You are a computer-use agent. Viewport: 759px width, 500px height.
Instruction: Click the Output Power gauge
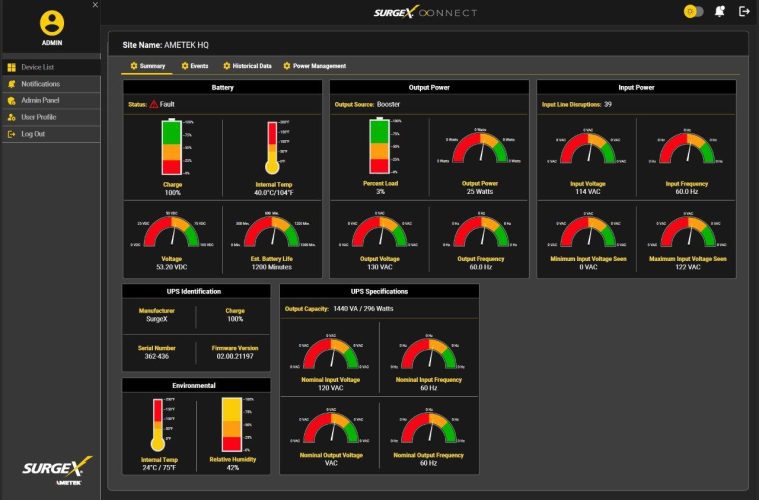tap(480, 147)
